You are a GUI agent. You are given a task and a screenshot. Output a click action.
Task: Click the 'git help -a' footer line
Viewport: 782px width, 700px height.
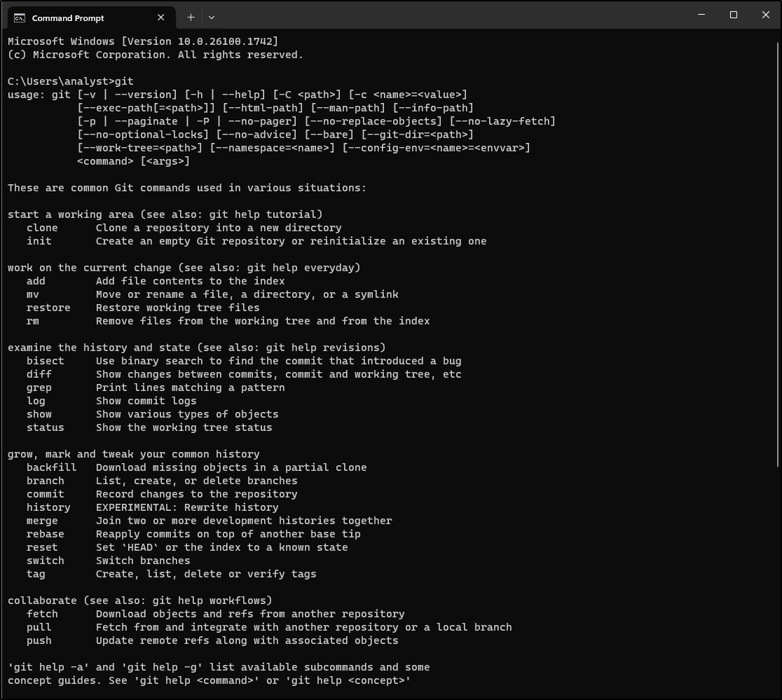[219, 668]
